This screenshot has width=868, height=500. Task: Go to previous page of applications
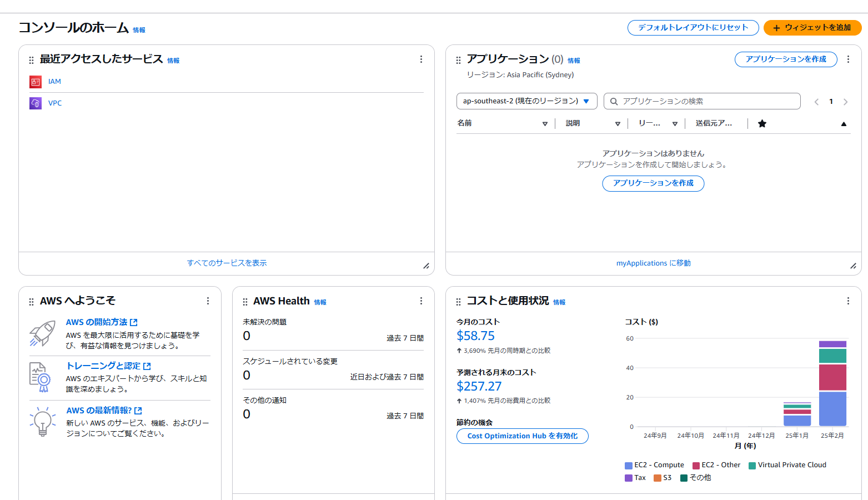pyautogui.click(x=816, y=102)
